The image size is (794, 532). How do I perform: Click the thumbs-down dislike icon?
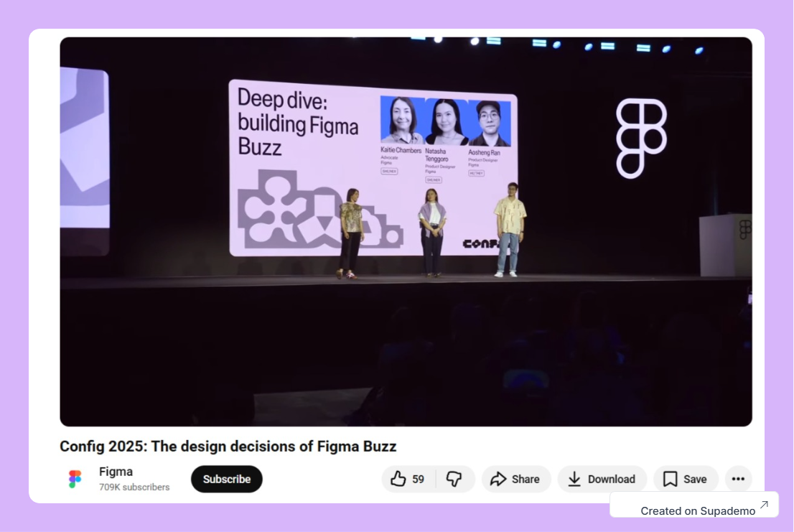pos(456,479)
